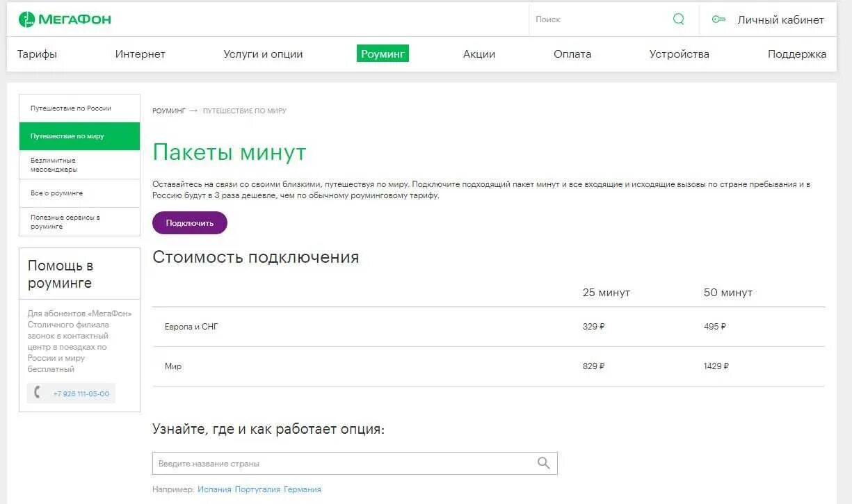Click the magnifier icon in country search field
The height and width of the screenshot is (504, 852).
click(544, 463)
